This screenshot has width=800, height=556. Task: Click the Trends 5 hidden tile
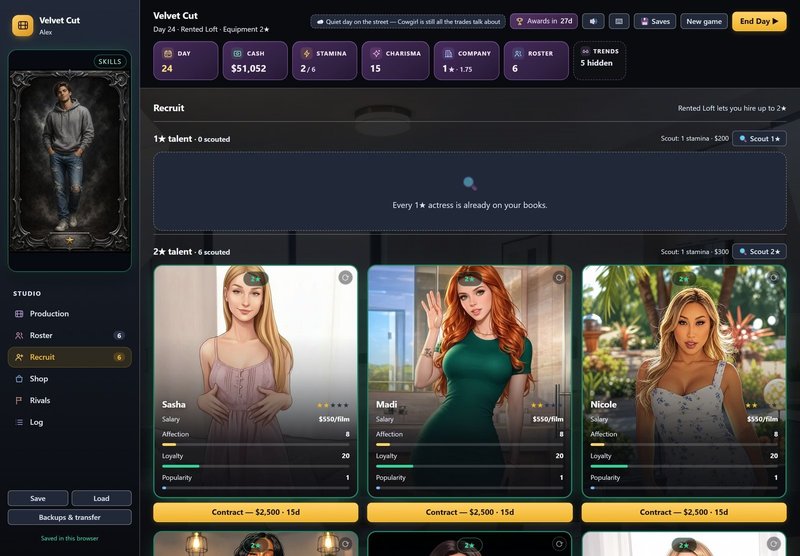(x=599, y=61)
